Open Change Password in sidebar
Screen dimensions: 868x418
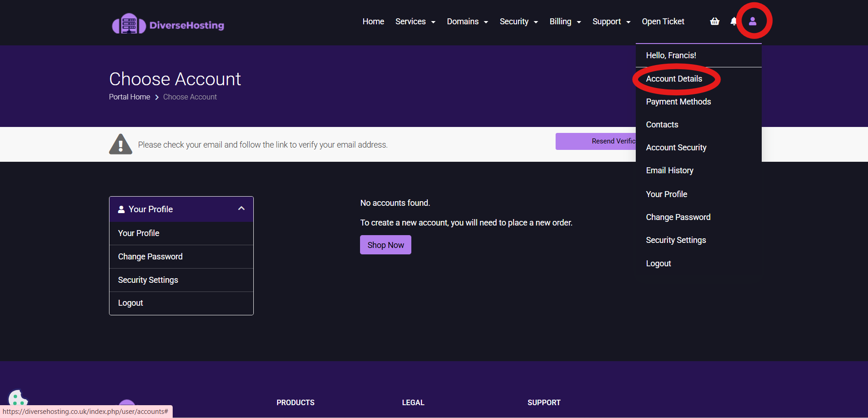tap(150, 257)
